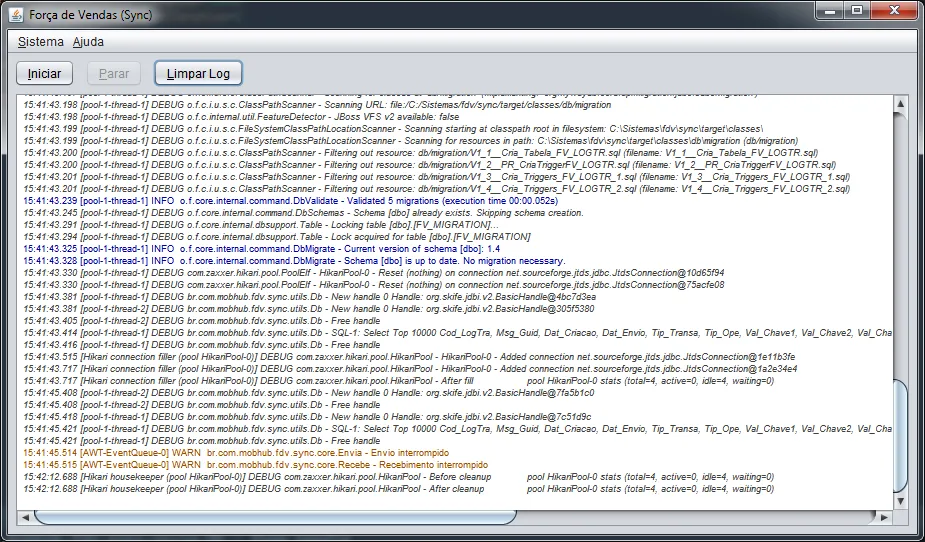Click the 'Schema [dbo] already exists' log line
The height and width of the screenshot is (542, 925).
(x=303, y=213)
